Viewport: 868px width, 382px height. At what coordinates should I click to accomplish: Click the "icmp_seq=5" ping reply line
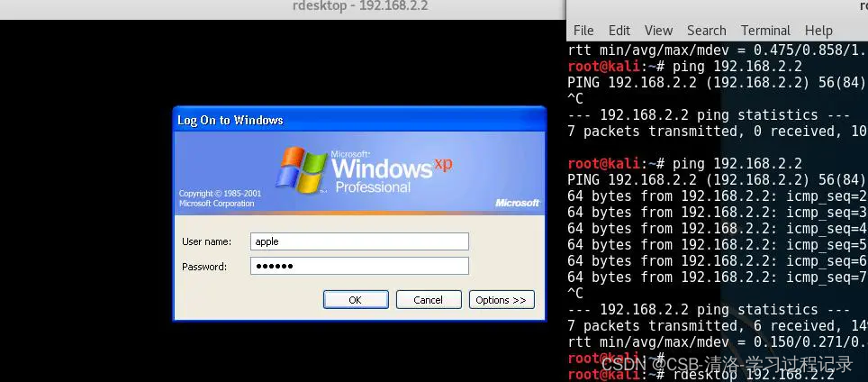718,245
